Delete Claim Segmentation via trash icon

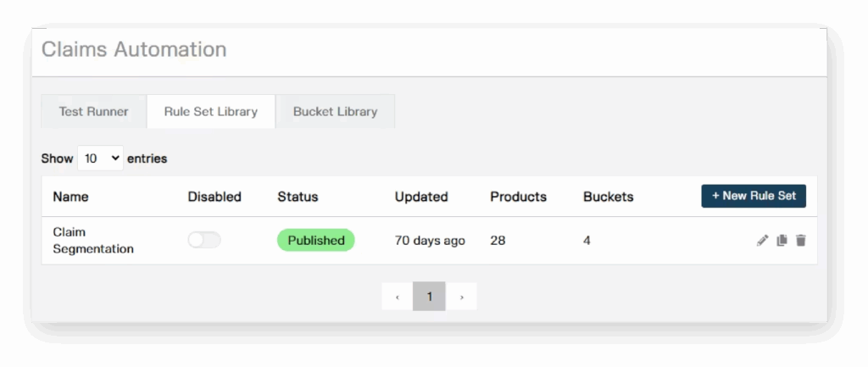click(x=800, y=240)
